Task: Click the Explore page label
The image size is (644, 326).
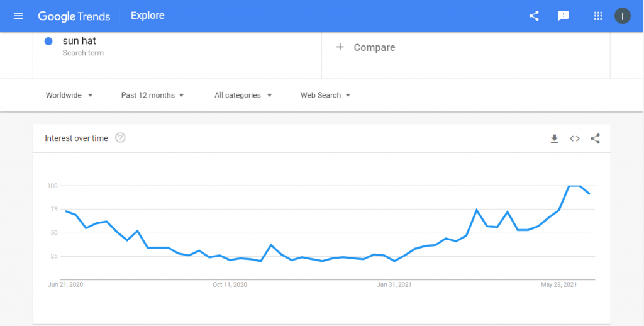Action: pos(147,16)
